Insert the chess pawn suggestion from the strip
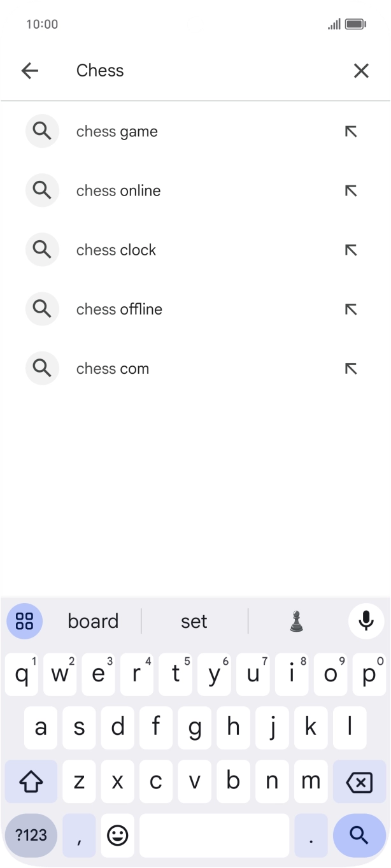The height and width of the screenshot is (868, 391). point(296,621)
